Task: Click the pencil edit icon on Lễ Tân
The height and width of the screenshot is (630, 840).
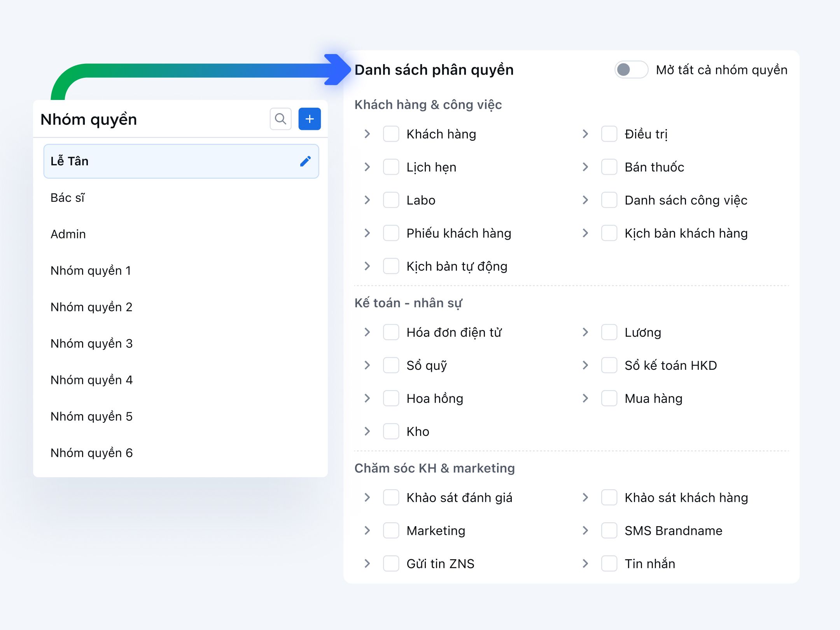Action: click(x=306, y=161)
